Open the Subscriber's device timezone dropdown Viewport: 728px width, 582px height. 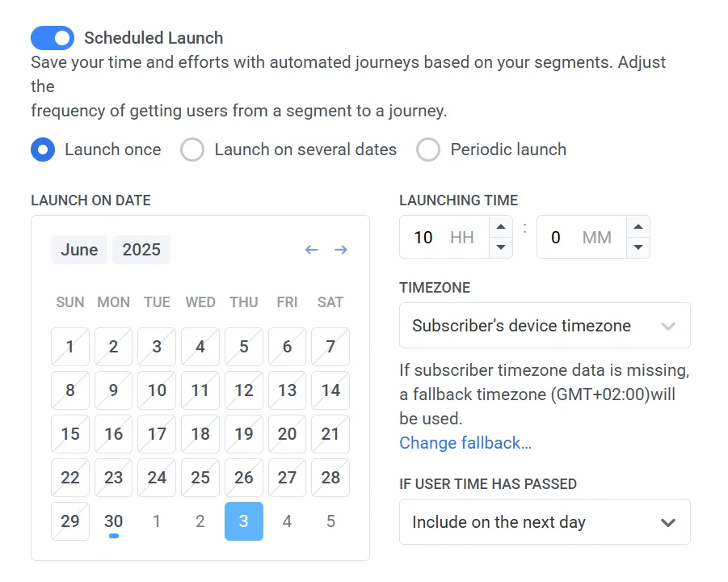(x=545, y=325)
